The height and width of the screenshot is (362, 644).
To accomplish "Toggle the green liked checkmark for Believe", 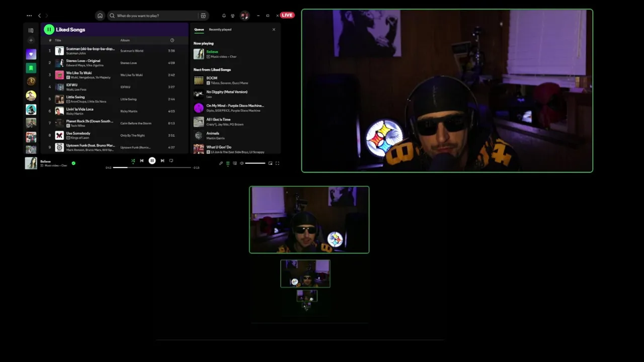I will (73, 163).
